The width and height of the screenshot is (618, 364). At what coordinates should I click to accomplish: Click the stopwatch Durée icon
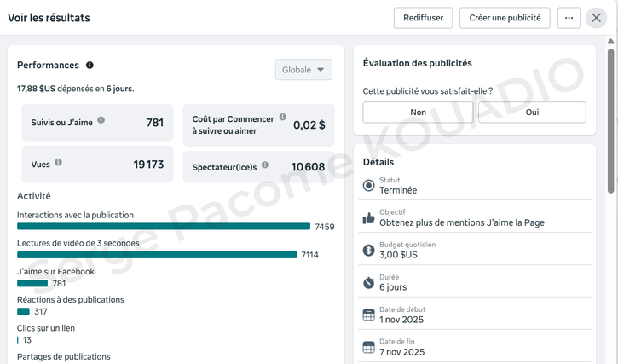click(x=368, y=282)
